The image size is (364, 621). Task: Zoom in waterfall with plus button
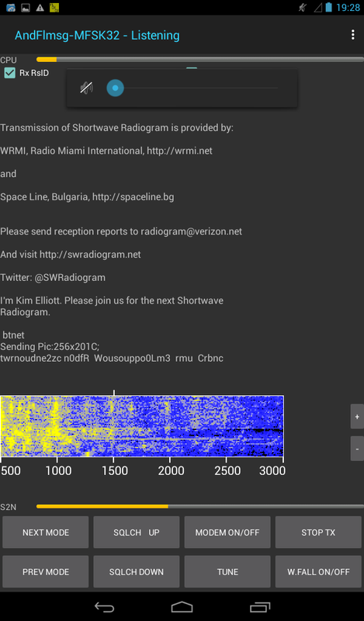coord(357,416)
